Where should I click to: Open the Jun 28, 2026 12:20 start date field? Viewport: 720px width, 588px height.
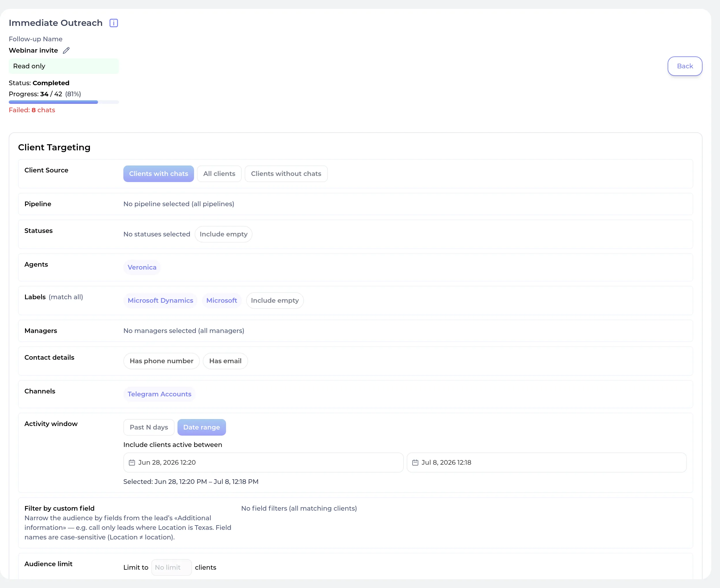click(263, 463)
